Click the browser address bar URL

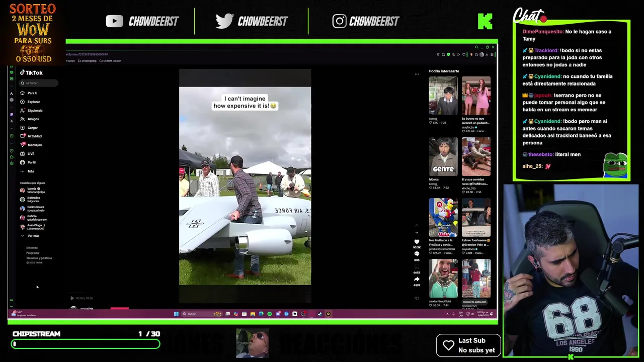point(87,54)
